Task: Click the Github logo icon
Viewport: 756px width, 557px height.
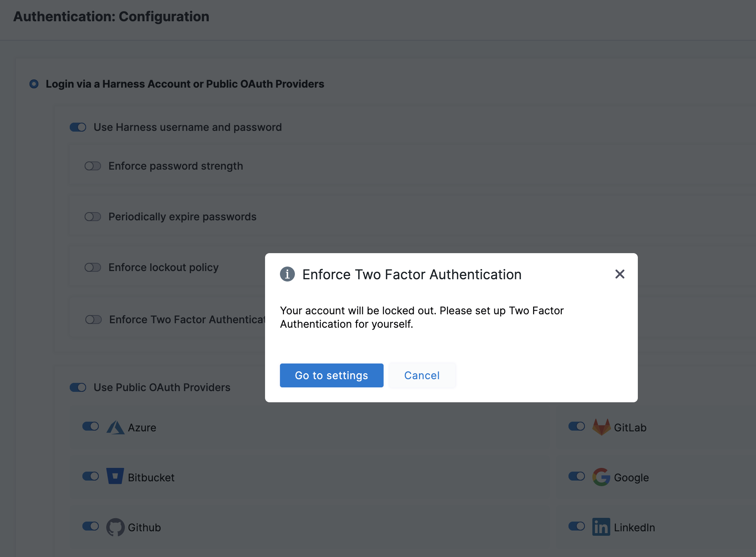Action: pos(115,527)
